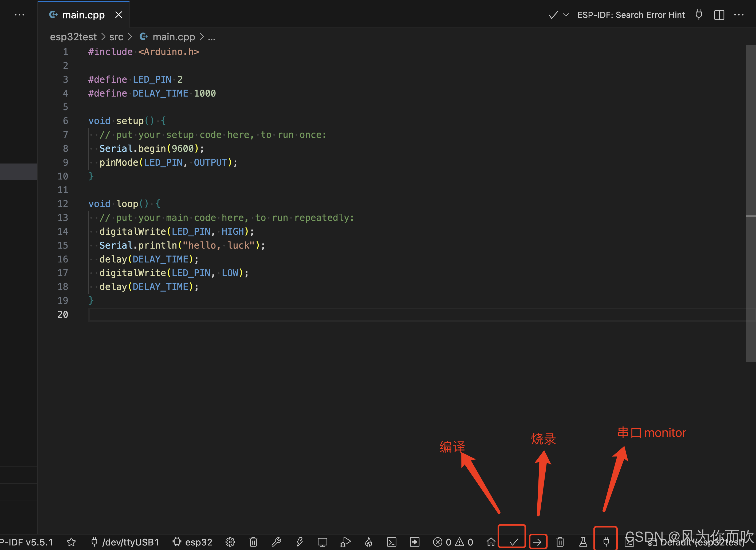
Task: Toggle split editor layout icon
Action: (x=719, y=15)
